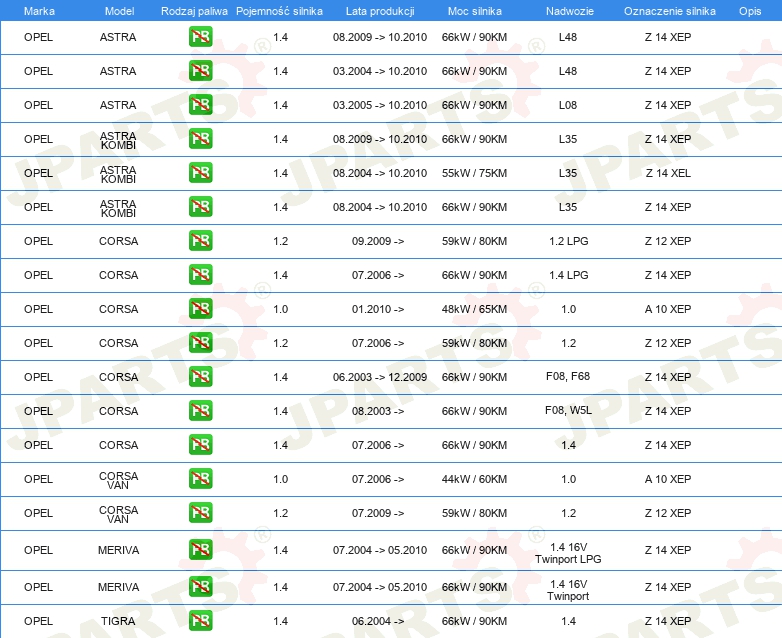Image resolution: width=782 pixels, height=638 pixels.
Task: Select the A 10 XEP cell in CORSA VAN row
Action: tap(668, 479)
